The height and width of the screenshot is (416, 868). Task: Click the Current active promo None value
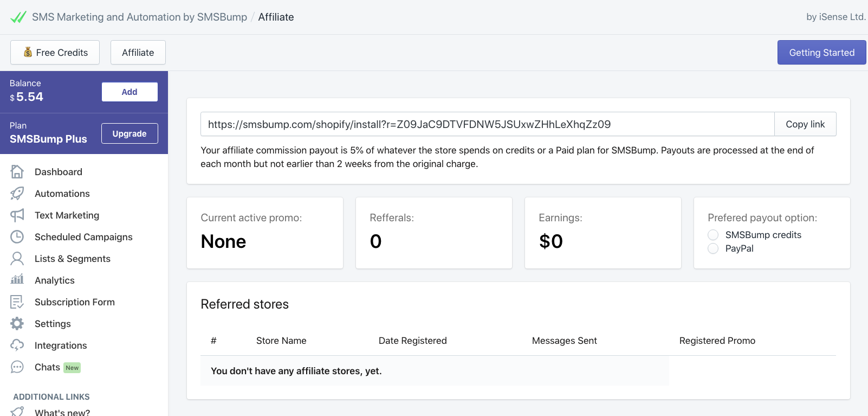click(223, 241)
